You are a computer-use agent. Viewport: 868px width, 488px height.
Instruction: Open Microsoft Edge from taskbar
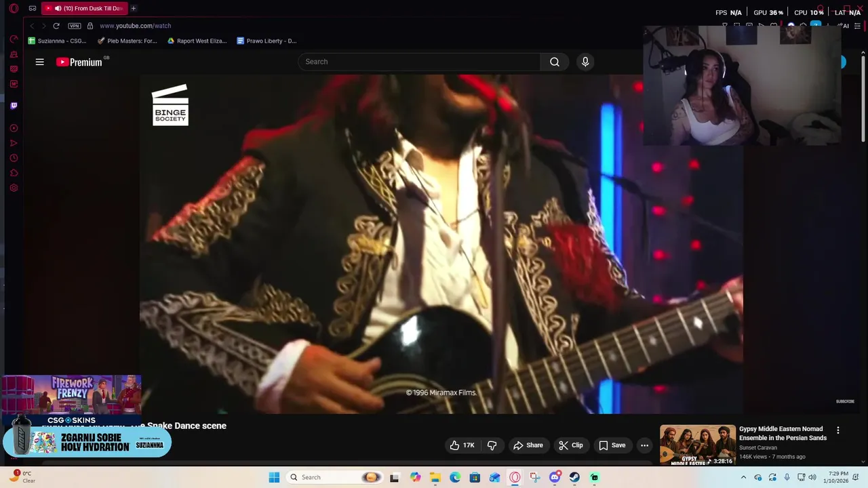[x=455, y=477]
